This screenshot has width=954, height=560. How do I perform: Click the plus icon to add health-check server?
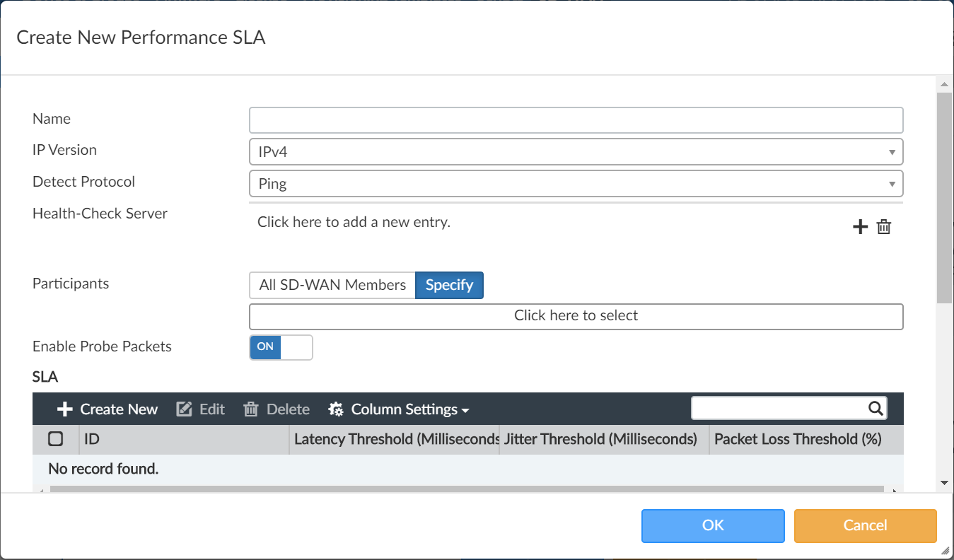[860, 227]
